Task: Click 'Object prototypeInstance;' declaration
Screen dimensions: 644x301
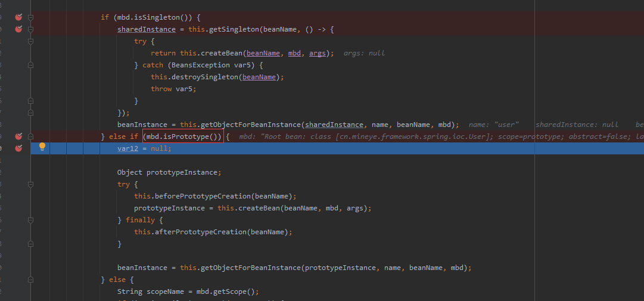Action: point(169,172)
